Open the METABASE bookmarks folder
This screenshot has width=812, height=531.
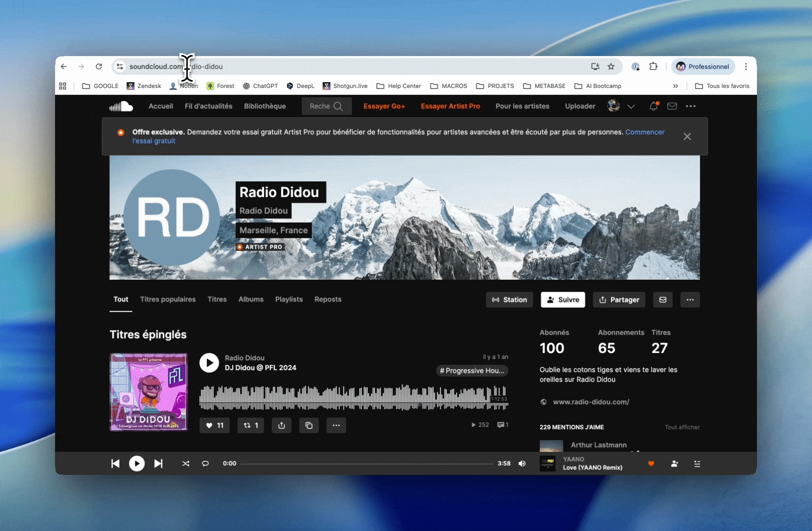(x=544, y=86)
